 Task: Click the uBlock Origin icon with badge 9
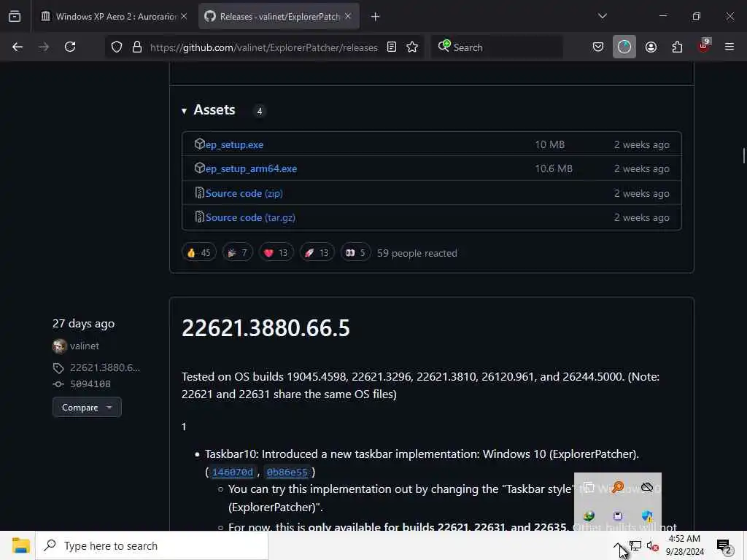coord(703,46)
